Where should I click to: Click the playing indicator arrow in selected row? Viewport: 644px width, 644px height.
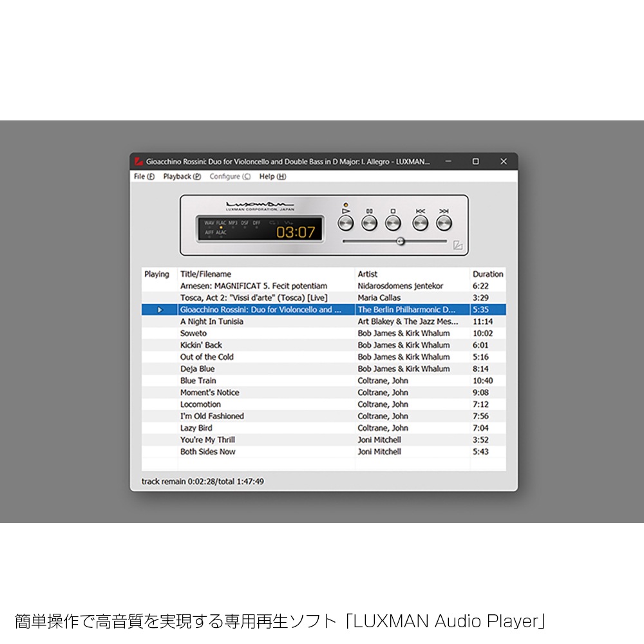tap(160, 310)
